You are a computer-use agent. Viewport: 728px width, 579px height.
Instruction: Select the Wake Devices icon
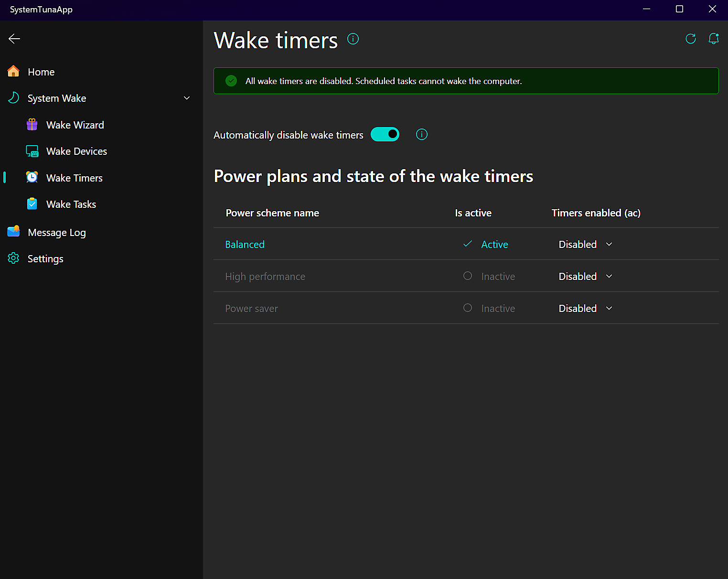click(x=32, y=151)
